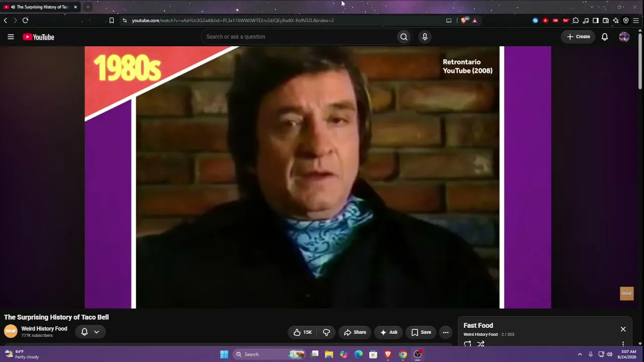Save the video to a playlist
The width and height of the screenshot is (644, 362).
(x=421, y=332)
